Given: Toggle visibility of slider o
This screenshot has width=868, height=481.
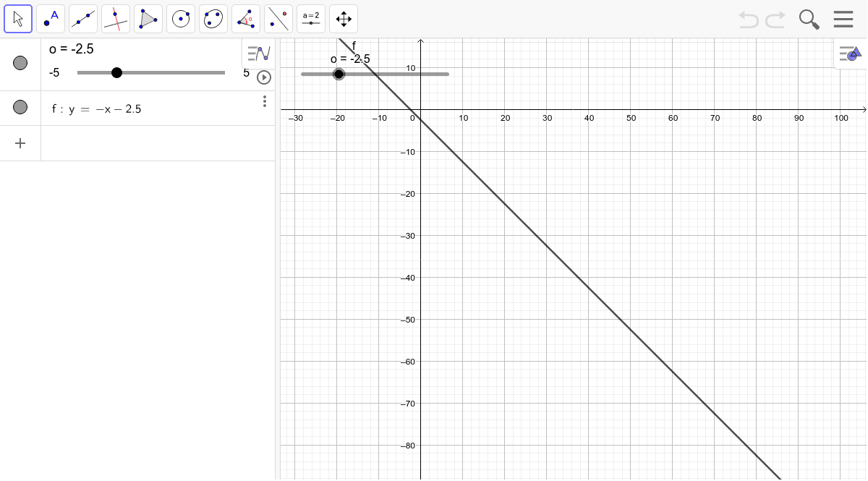Looking at the screenshot, I should [20, 63].
